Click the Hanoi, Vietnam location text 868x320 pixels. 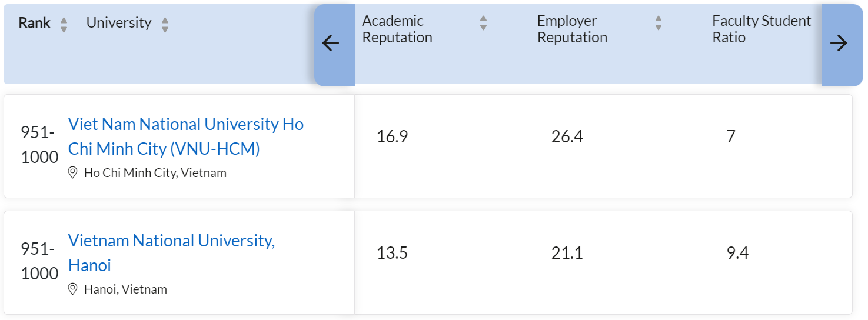[x=125, y=289]
